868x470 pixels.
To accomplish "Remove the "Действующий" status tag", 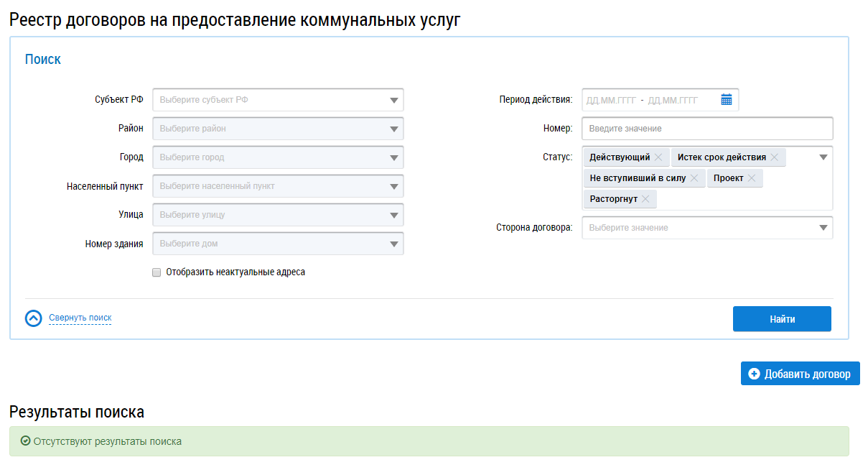I will [x=658, y=157].
